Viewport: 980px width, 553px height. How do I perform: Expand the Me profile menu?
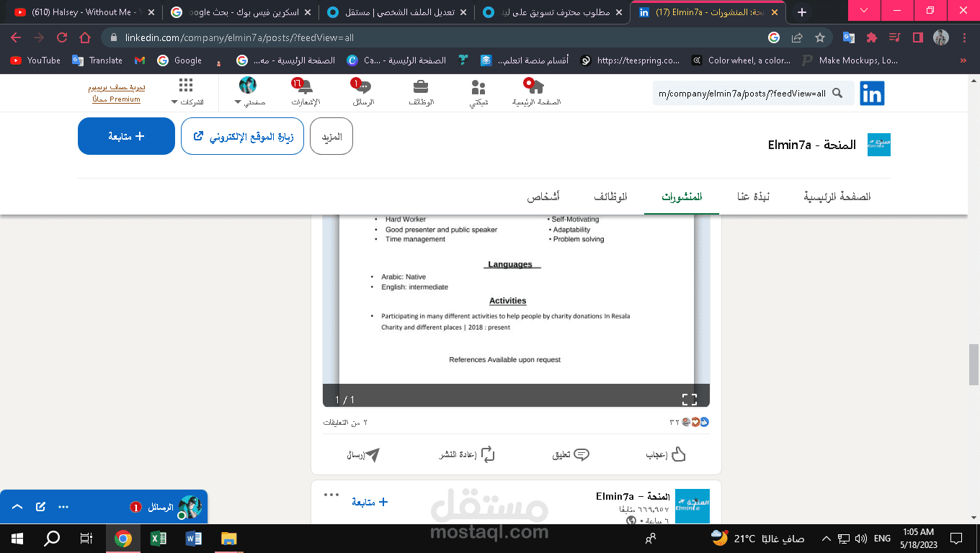[249, 91]
